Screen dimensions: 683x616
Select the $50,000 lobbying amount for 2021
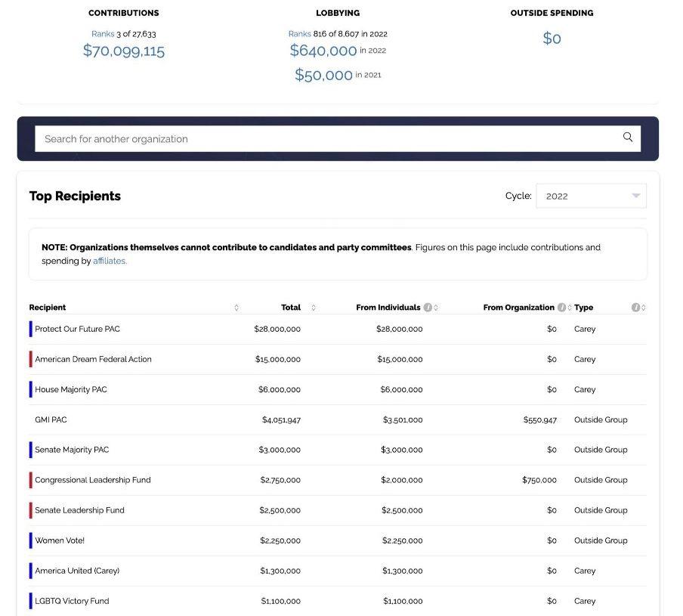(x=323, y=75)
